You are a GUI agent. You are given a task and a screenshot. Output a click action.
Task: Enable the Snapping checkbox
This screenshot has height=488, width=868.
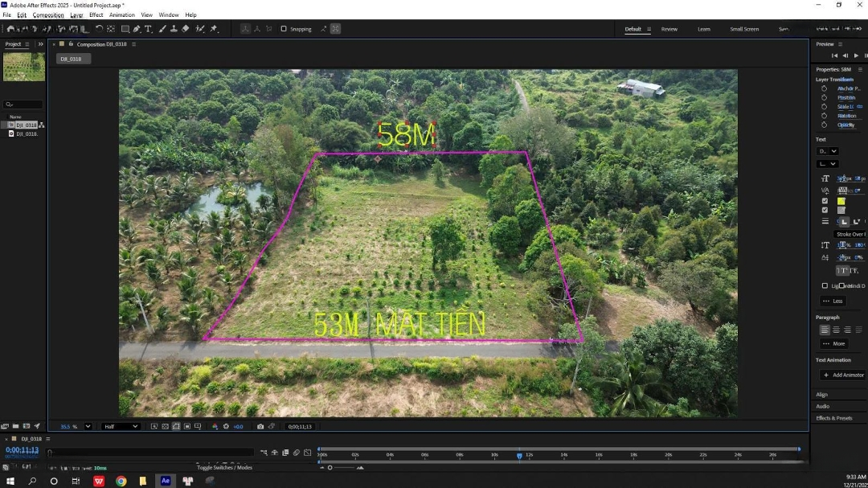click(x=284, y=29)
